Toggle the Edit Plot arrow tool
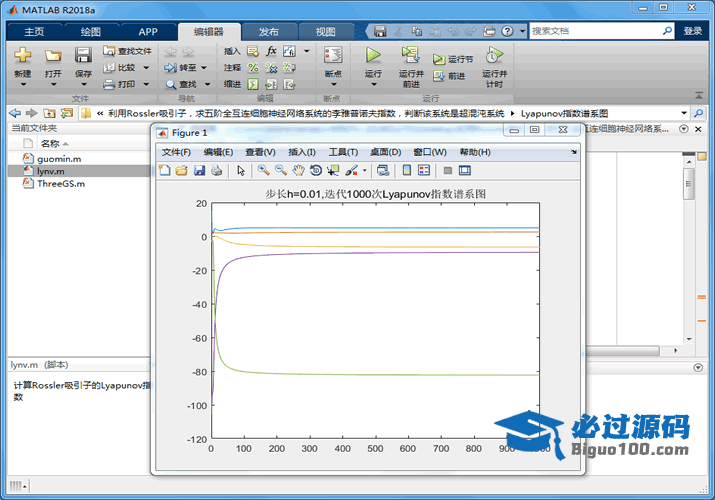 tap(240, 171)
